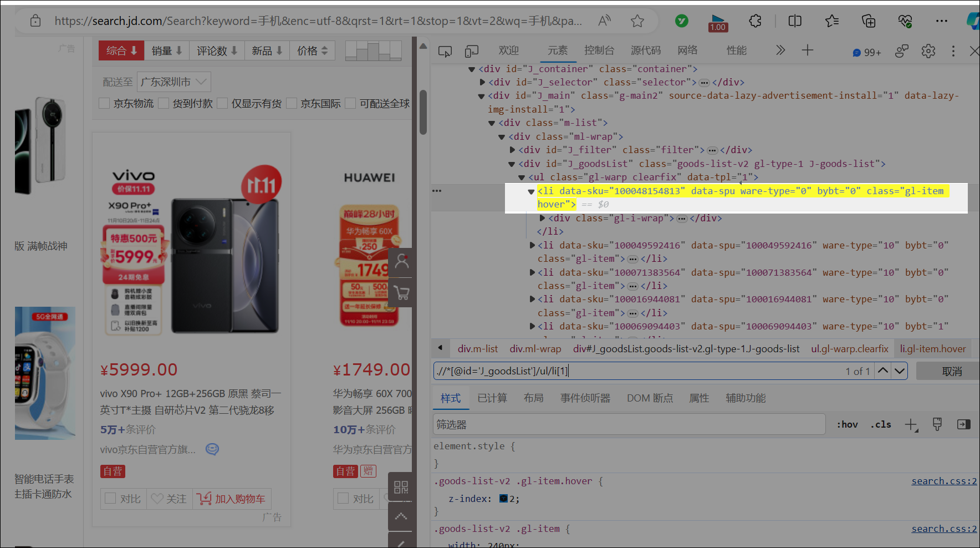Open the 事件侦听器 tab
980x548 pixels.
(585, 398)
